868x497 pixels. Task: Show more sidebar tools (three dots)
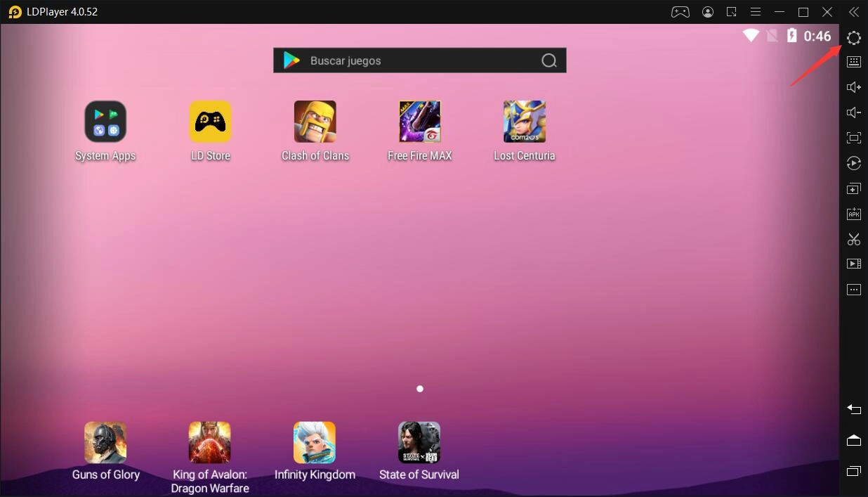pyautogui.click(x=853, y=290)
